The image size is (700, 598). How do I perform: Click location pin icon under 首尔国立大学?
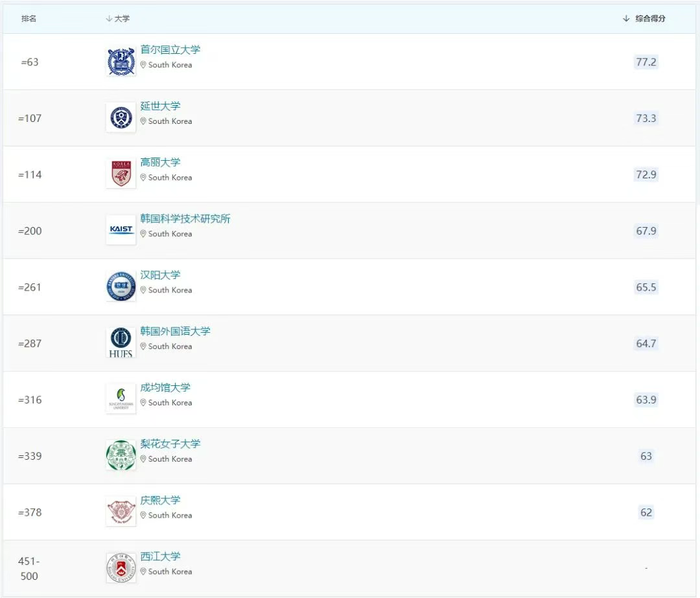pyautogui.click(x=143, y=65)
